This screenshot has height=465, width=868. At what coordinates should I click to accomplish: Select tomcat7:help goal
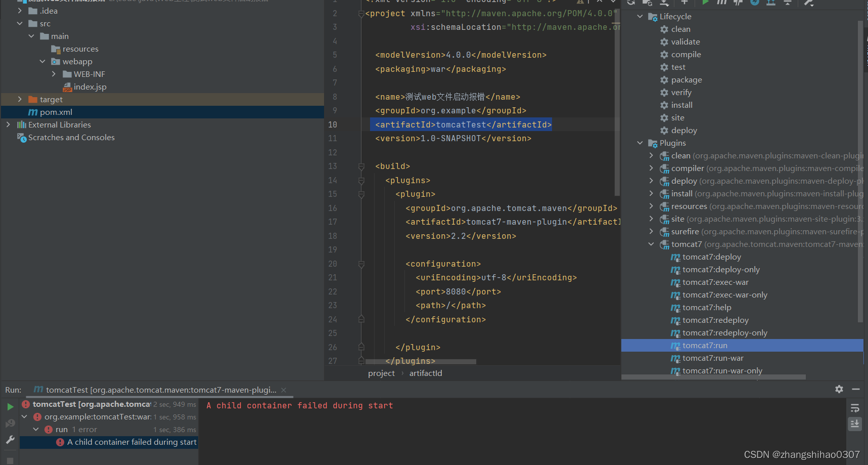pyautogui.click(x=707, y=308)
